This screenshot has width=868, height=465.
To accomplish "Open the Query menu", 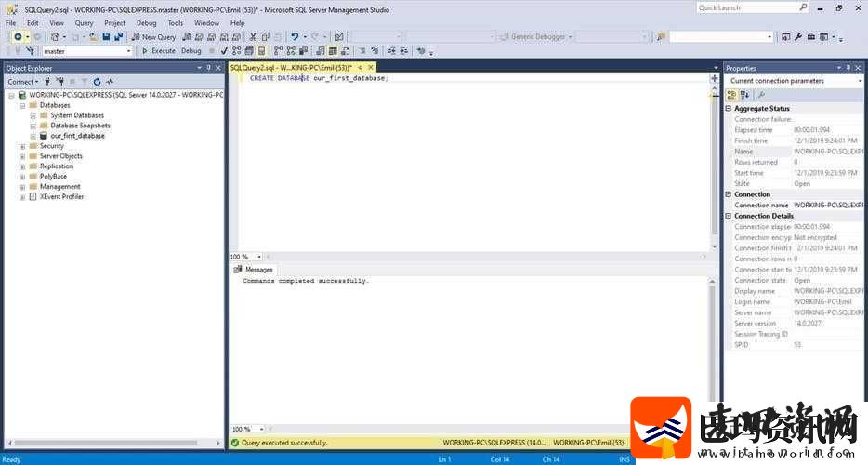I will pos(85,23).
